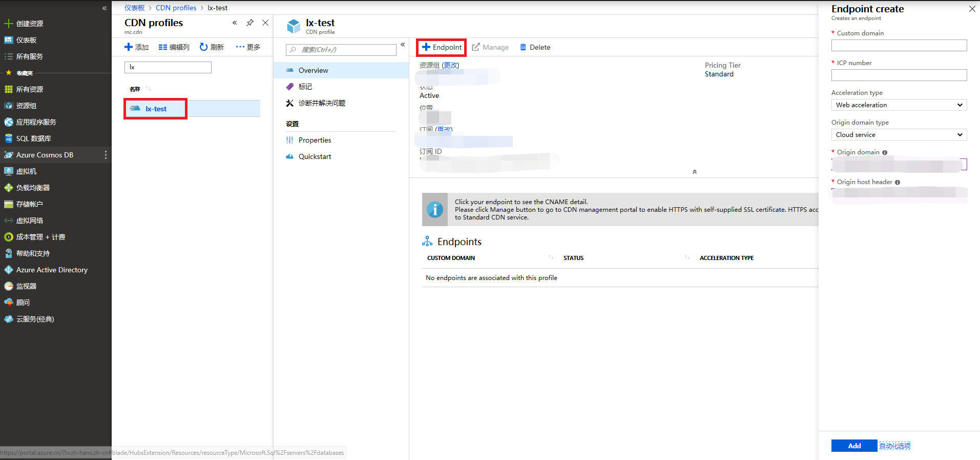Select Overview in the lx-test menu
The height and width of the screenshot is (460, 980).
tap(341, 70)
